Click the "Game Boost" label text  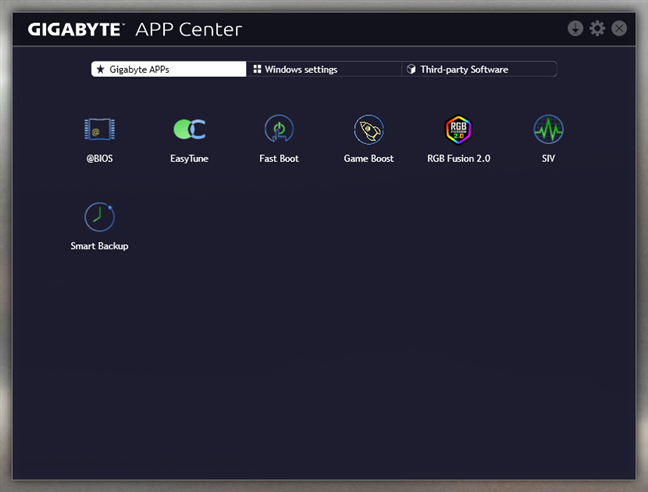tap(369, 159)
